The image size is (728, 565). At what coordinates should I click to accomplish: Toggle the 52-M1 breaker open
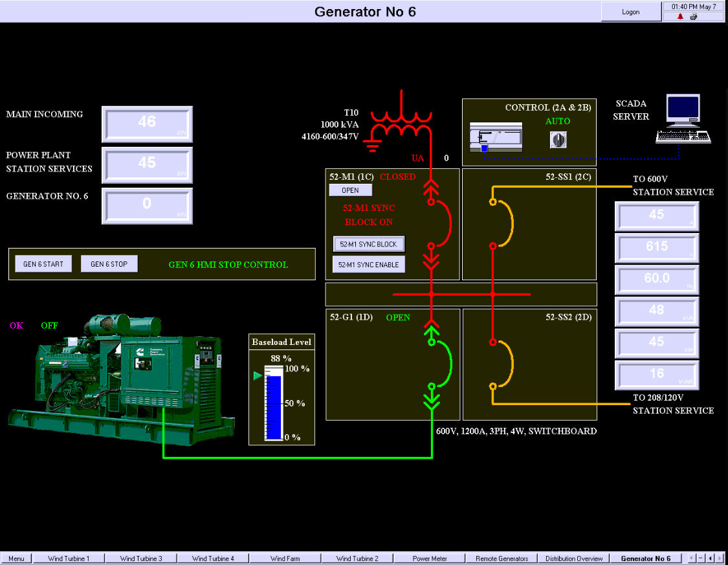tap(350, 190)
